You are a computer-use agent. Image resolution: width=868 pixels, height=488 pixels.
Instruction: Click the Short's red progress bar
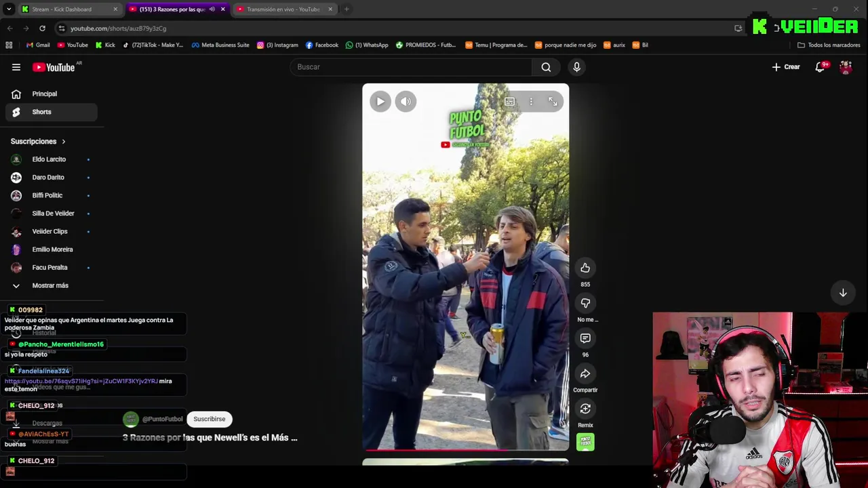coord(466,449)
